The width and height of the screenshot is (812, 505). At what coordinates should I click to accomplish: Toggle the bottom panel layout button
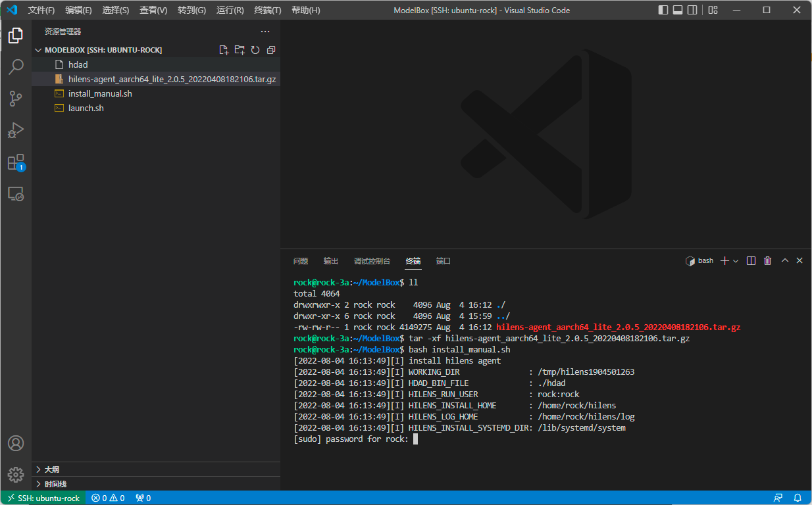(677, 10)
